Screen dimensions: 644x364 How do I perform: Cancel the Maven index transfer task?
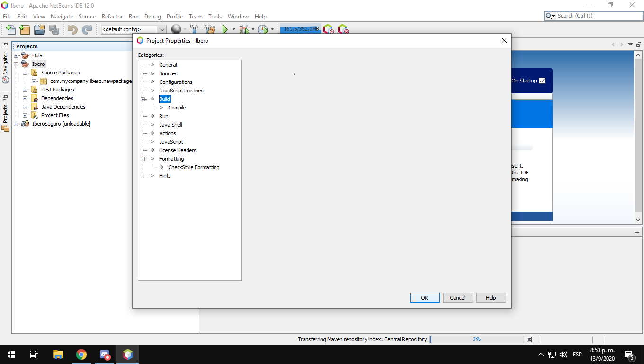[529, 339]
